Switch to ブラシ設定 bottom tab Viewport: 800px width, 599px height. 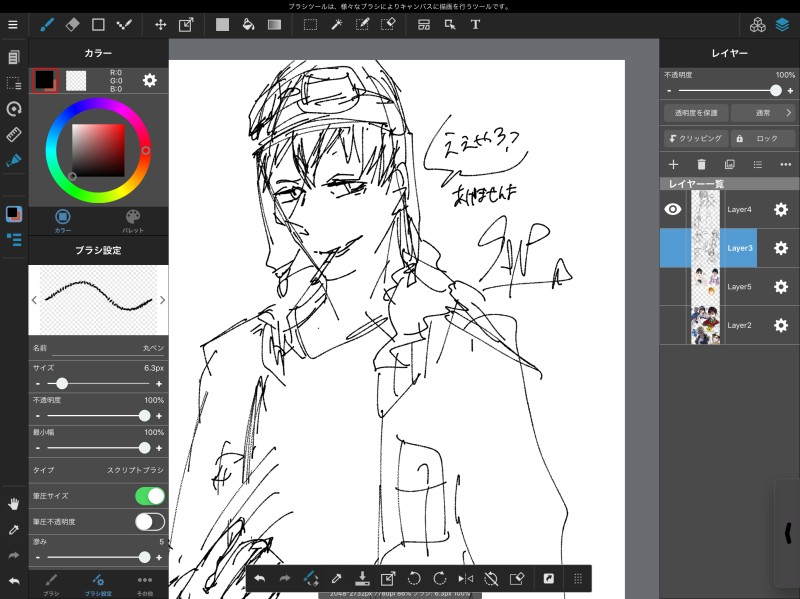(98, 585)
